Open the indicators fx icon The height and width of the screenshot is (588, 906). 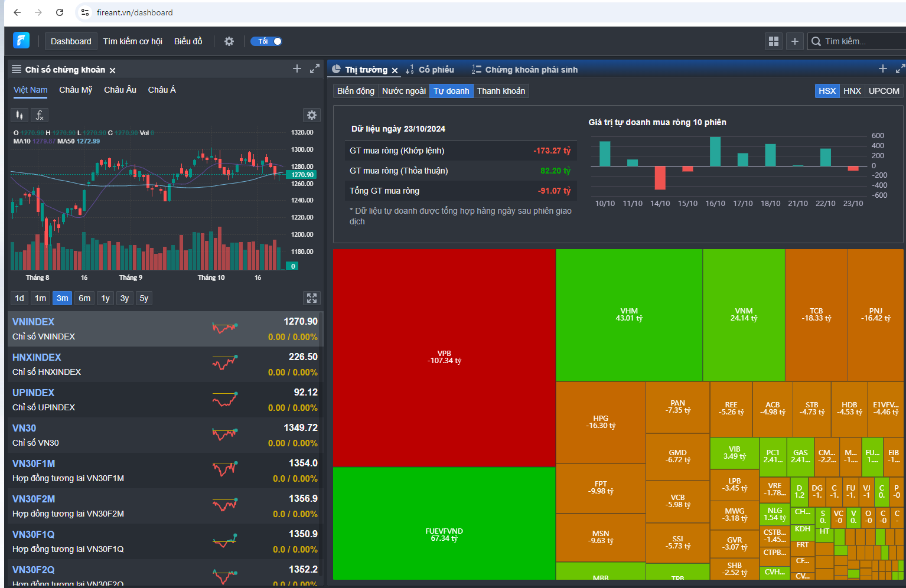click(x=40, y=115)
